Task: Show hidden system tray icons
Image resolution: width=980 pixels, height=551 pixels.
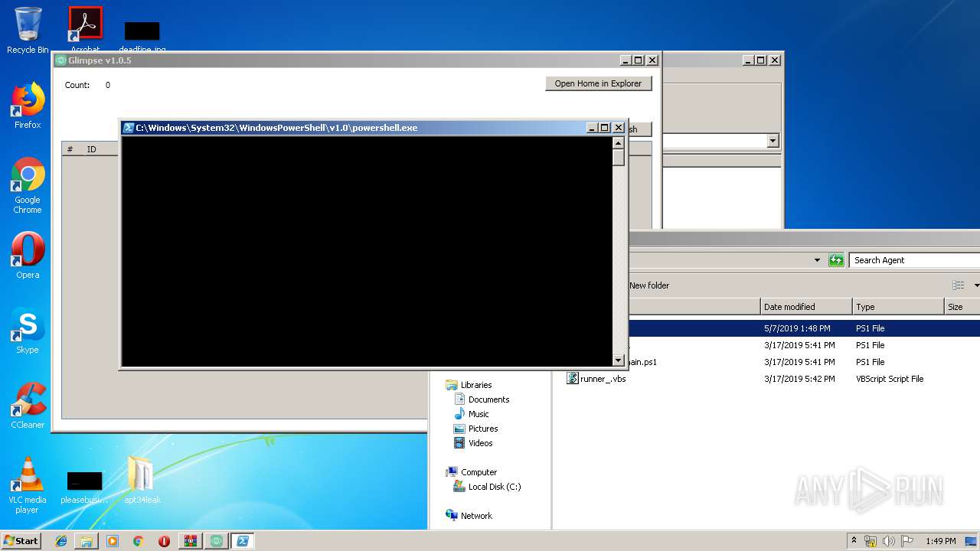Action: click(x=854, y=540)
